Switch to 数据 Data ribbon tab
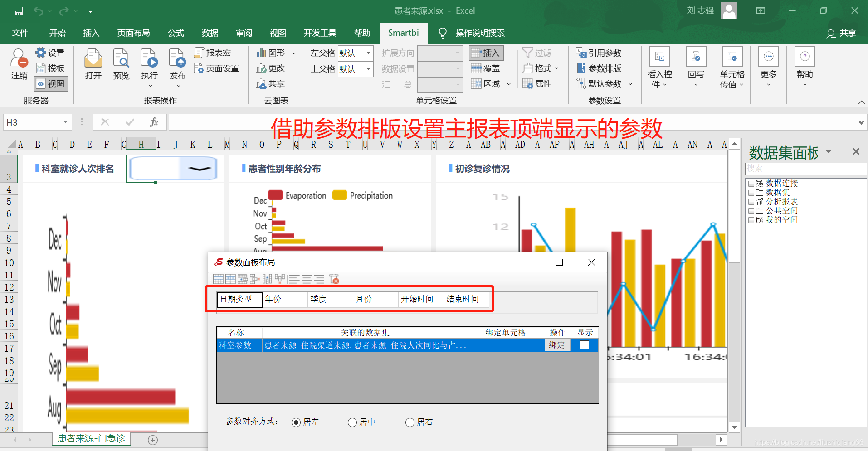The image size is (868, 451). (210, 33)
